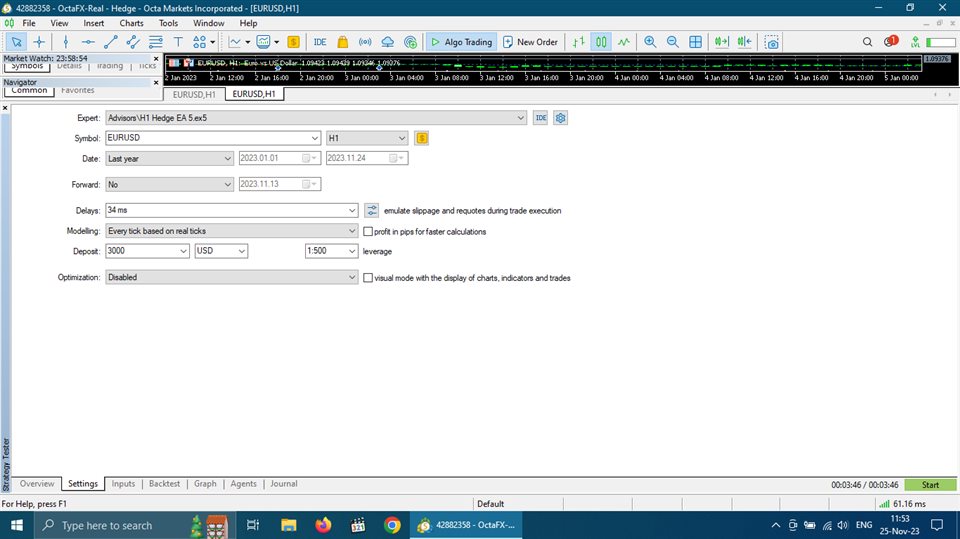Click symbol specification dollar icon near H1
Viewport: 960px width, 539px height.
coord(422,138)
